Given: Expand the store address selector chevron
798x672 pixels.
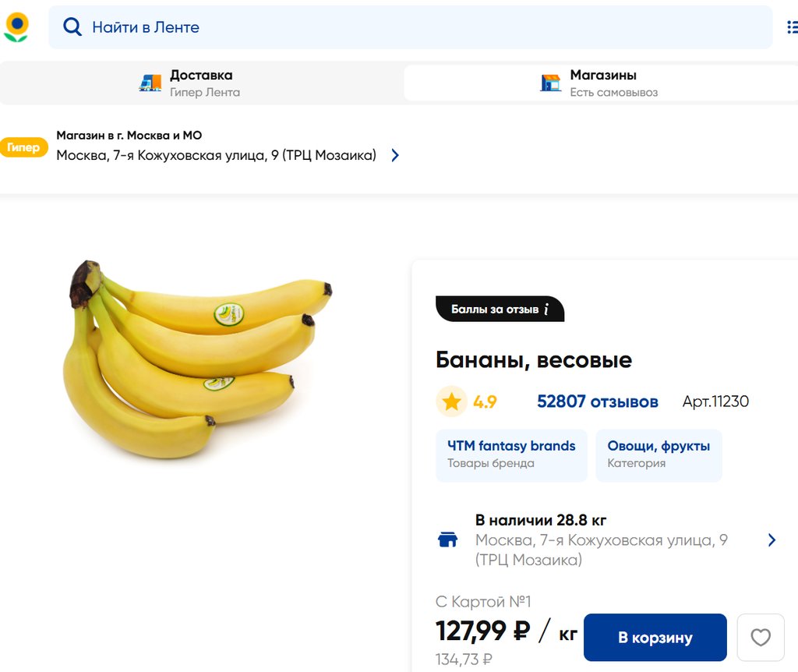Looking at the screenshot, I should pos(395,155).
